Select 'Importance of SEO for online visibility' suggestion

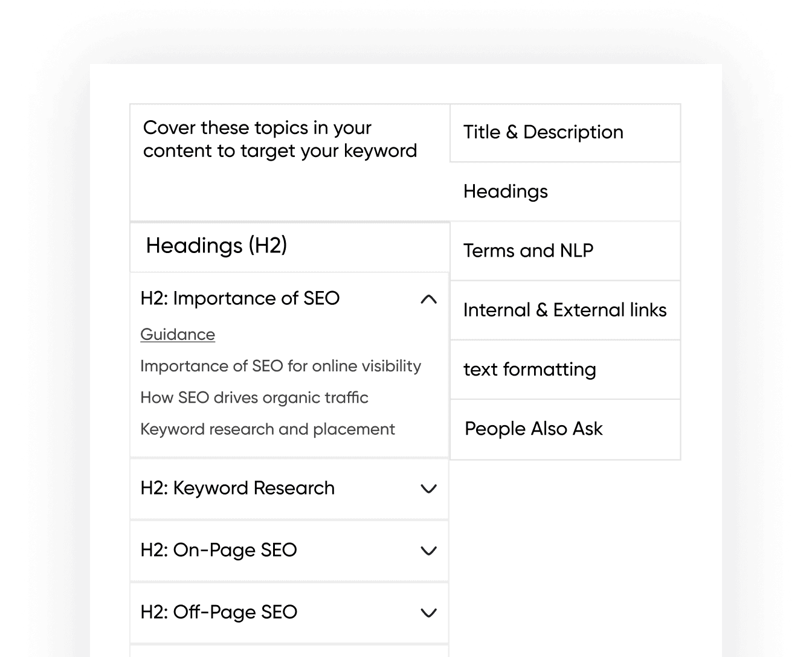[x=280, y=366]
